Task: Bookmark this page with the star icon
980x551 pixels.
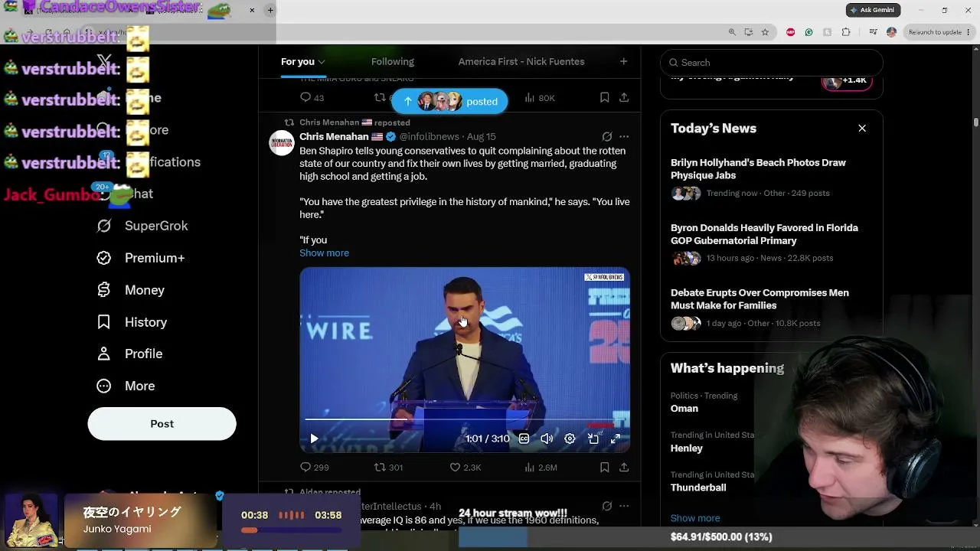Action: pyautogui.click(x=766, y=32)
